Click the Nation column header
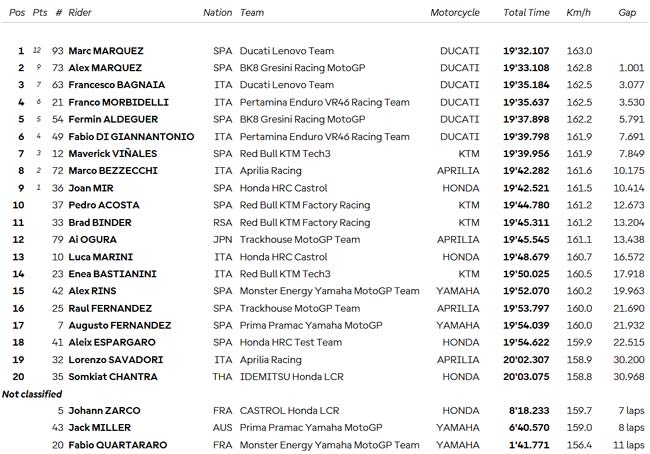The image size is (650, 454). (217, 12)
